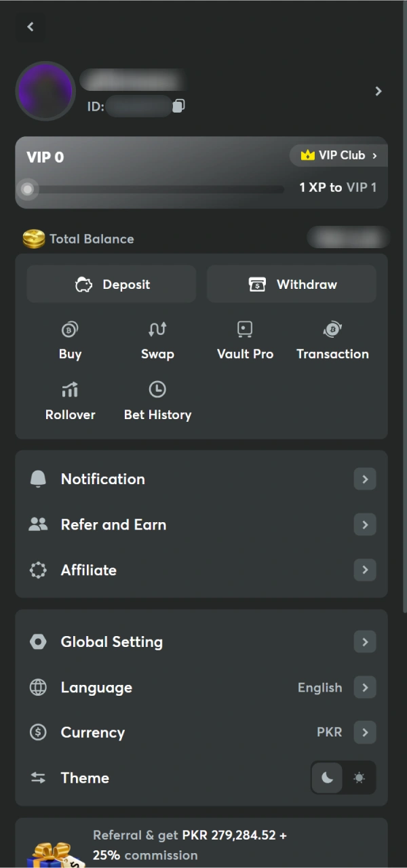Open the Rollover chart icon
The width and height of the screenshot is (407, 868).
(x=70, y=390)
